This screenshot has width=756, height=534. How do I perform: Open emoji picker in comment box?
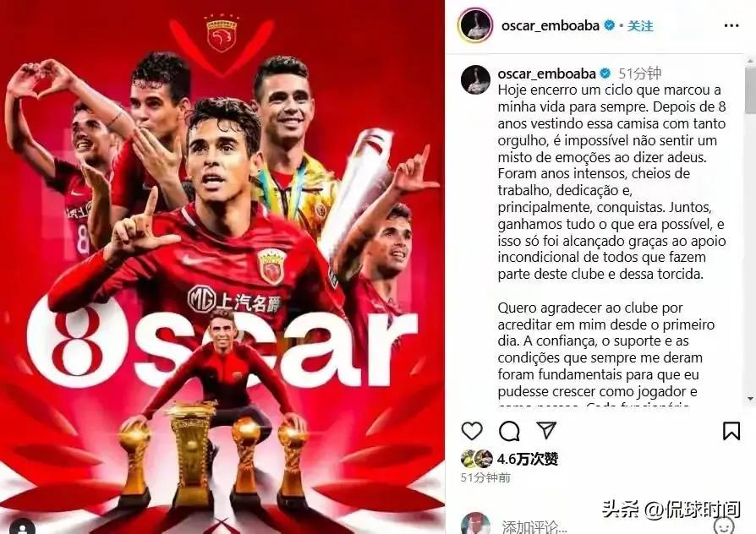click(725, 526)
